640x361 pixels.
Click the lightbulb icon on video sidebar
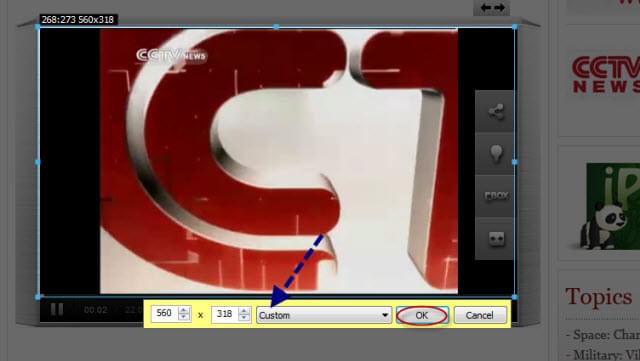coord(496,154)
